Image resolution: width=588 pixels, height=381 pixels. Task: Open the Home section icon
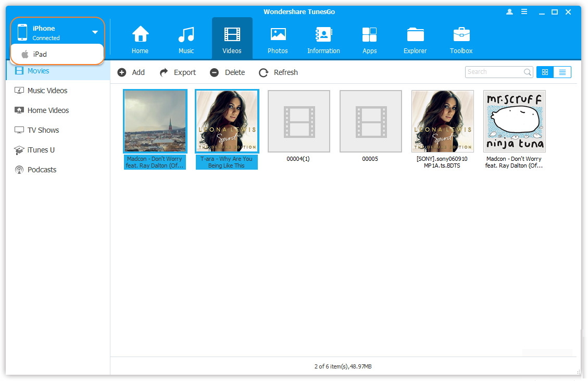(140, 35)
